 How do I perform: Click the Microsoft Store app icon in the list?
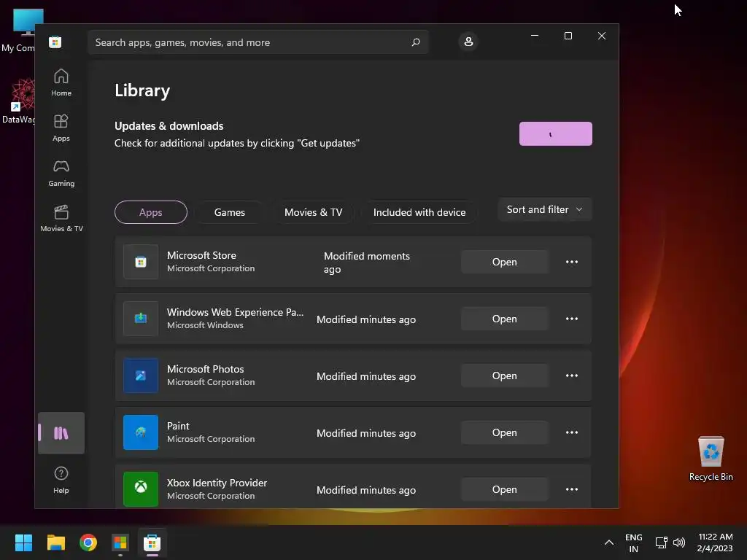141,262
